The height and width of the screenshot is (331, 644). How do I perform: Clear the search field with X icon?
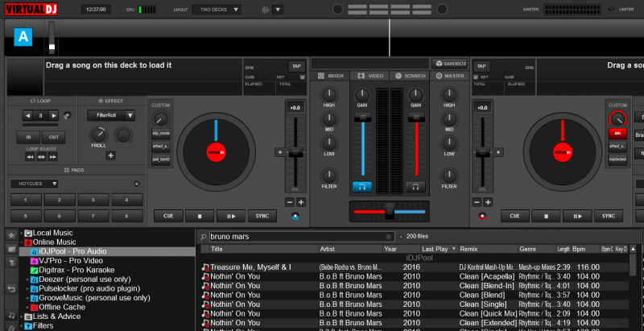(x=388, y=237)
